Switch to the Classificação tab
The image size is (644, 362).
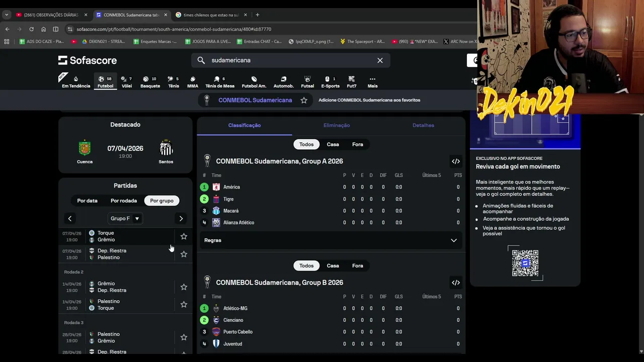(x=245, y=125)
